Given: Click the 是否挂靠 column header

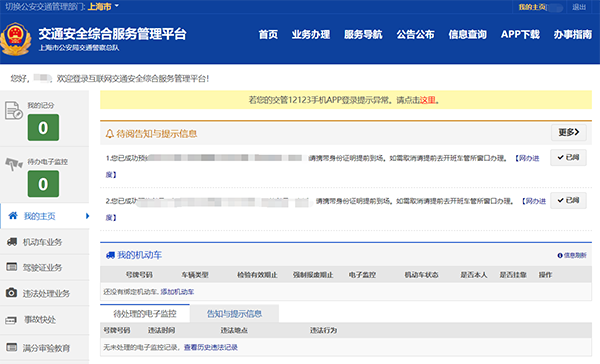Looking at the screenshot, I should [513, 274].
